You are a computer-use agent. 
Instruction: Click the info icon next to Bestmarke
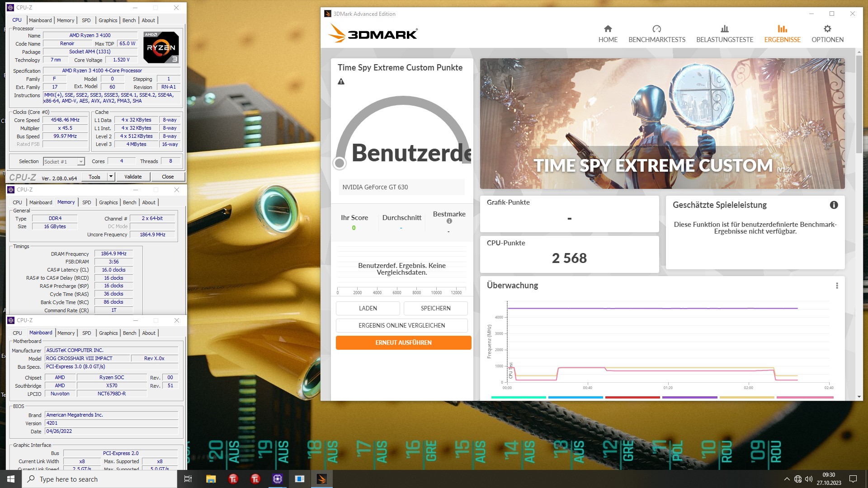pyautogui.click(x=449, y=221)
